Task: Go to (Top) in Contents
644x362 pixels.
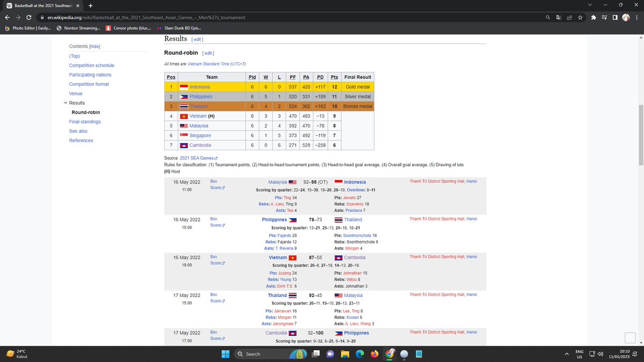Action: 74,56
